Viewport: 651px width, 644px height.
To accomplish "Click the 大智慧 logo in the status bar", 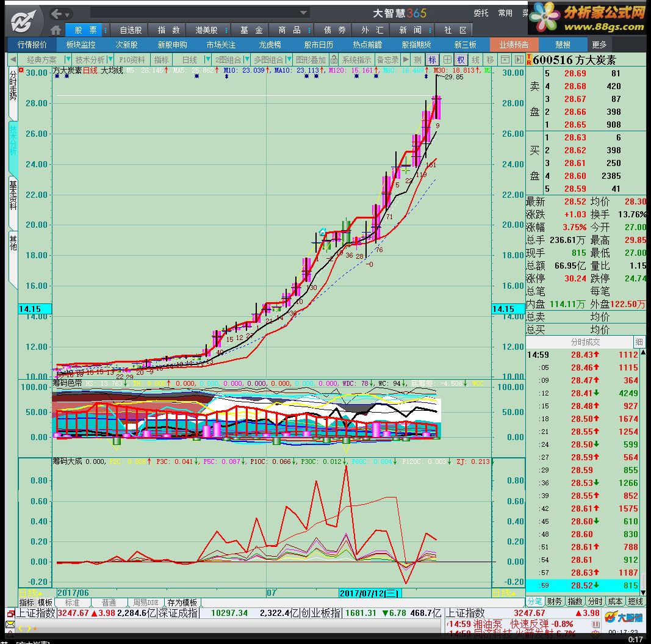I will (x=623, y=617).
